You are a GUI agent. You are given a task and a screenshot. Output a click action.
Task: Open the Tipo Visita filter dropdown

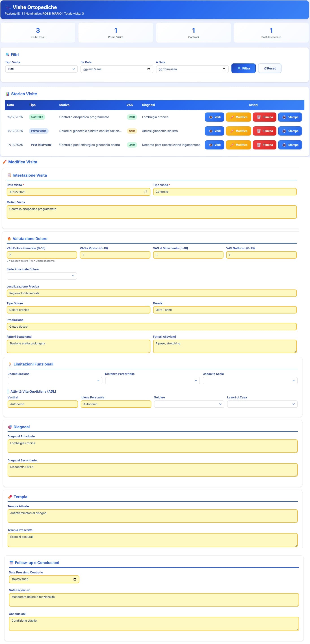pyautogui.click(x=41, y=69)
